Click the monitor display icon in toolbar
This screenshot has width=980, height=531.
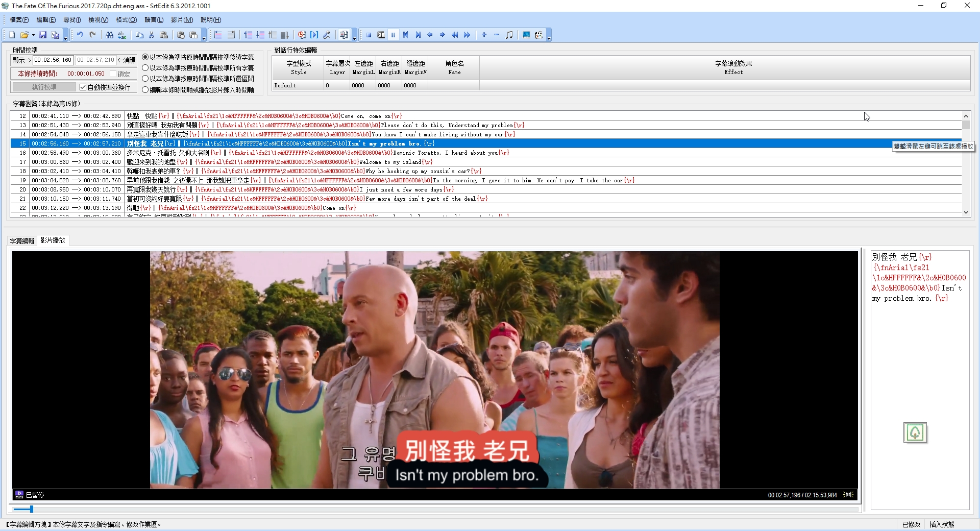tap(526, 35)
